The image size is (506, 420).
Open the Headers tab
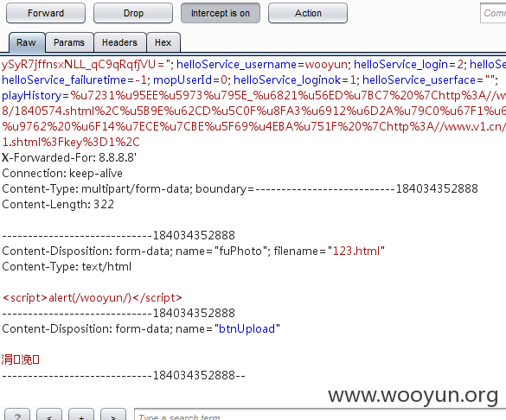coord(120,42)
